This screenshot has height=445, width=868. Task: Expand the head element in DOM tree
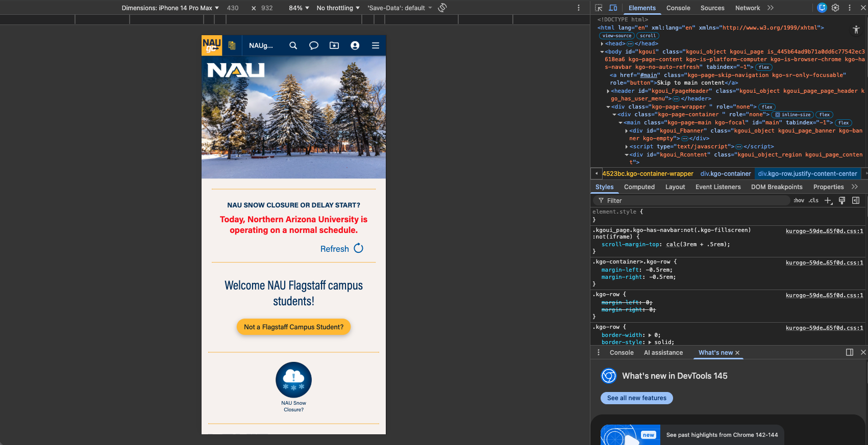click(602, 44)
